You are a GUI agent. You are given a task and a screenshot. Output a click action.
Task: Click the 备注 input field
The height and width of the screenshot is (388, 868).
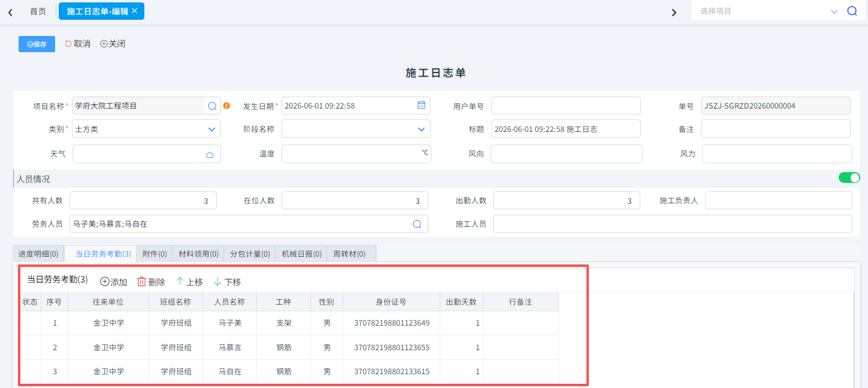coord(776,129)
